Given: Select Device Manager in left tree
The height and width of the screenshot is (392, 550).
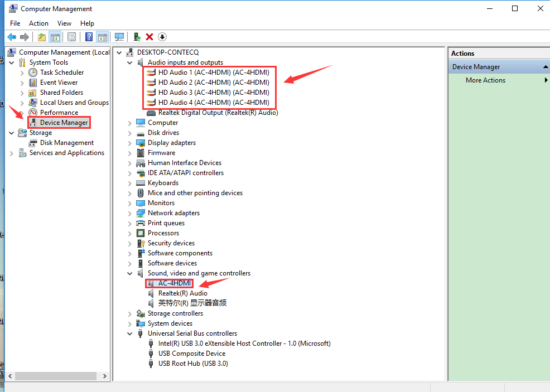Looking at the screenshot, I should (x=64, y=123).
